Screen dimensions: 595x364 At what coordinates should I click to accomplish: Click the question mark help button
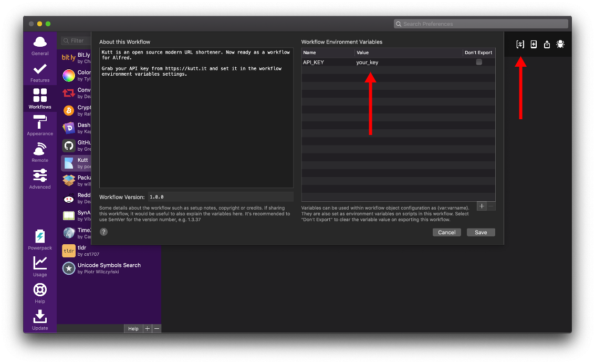pyautogui.click(x=103, y=232)
